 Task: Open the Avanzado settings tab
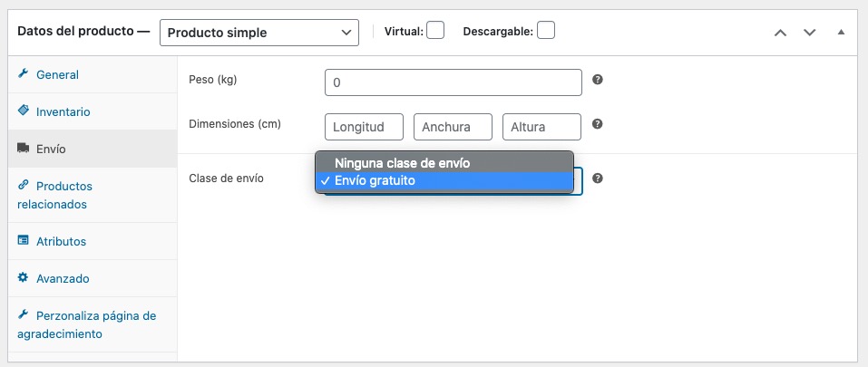(x=63, y=278)
